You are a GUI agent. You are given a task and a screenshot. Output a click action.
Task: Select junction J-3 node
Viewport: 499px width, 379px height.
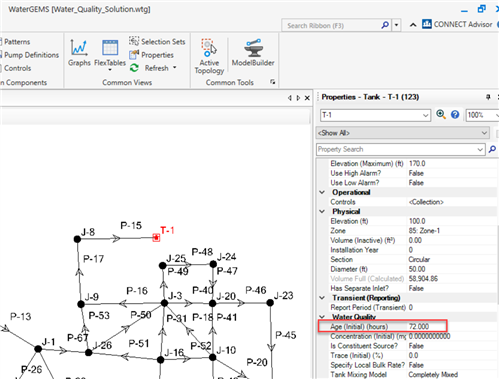(x=164, y=303)
